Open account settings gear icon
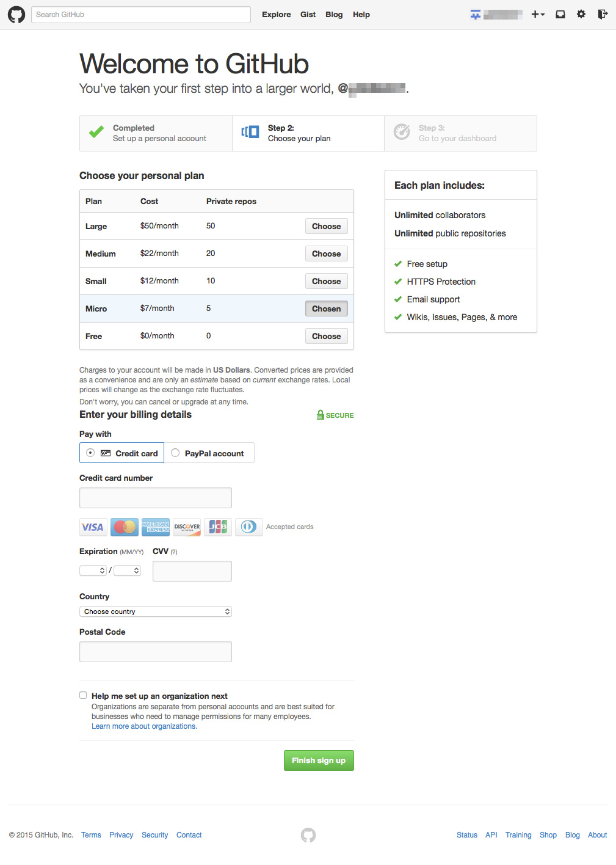 [581, 15]
